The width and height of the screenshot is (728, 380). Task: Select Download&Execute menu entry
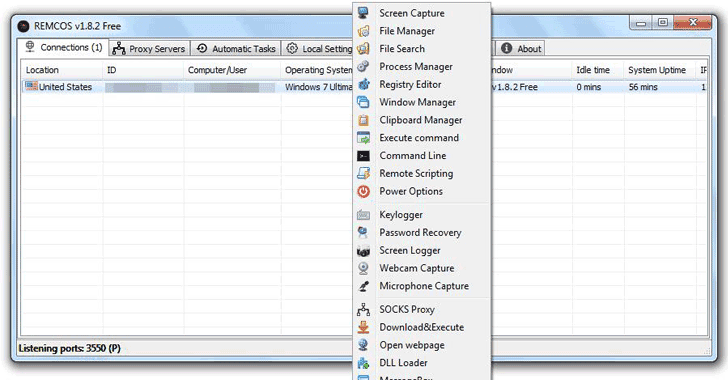point(422,327)
